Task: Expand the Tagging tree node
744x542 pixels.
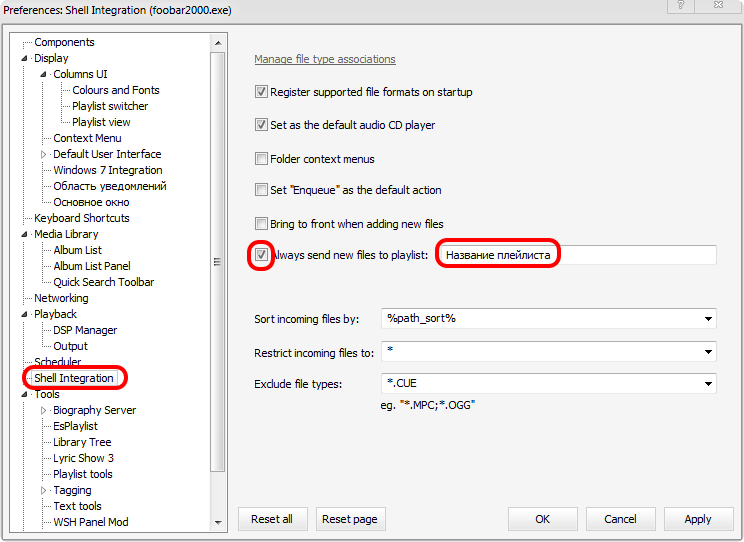Action: click(44, 490)
